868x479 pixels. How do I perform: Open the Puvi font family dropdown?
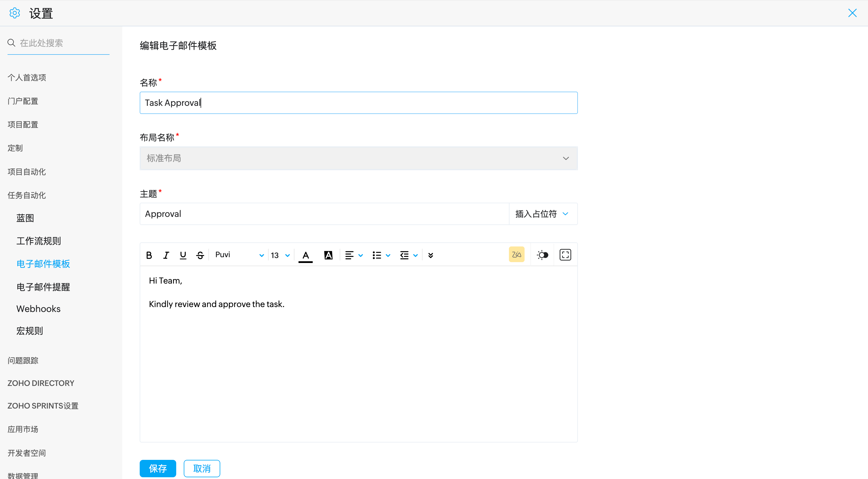pyautogui.click(x=239, y=255)
